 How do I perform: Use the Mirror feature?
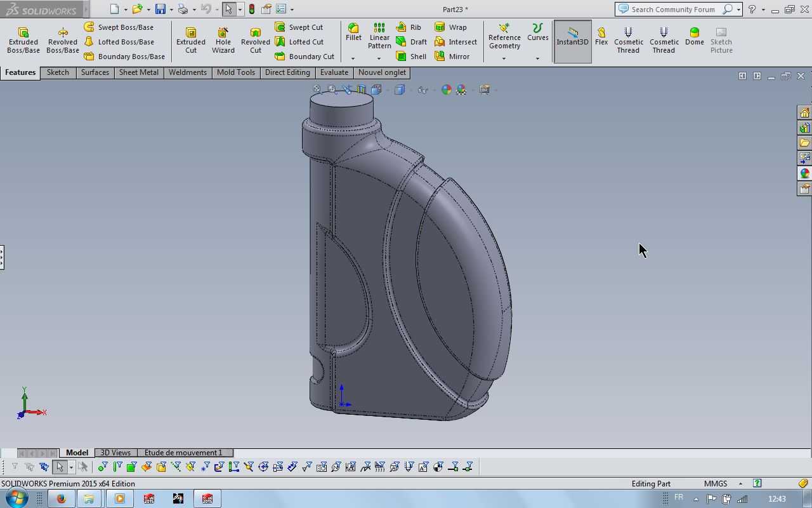(x=452, y=57)
